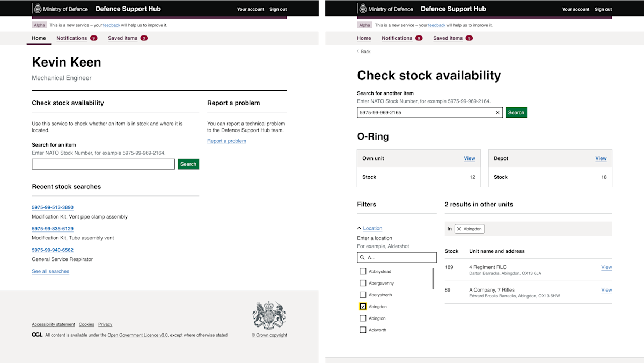644x363 pixels.
Task: Sign out from right page header
Action: tap(603, 9)
